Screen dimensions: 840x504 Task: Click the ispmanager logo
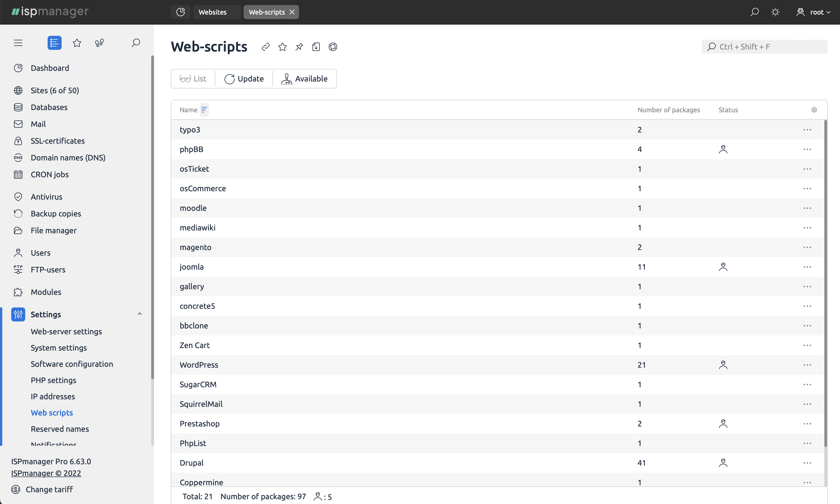[x=50, y=12]
